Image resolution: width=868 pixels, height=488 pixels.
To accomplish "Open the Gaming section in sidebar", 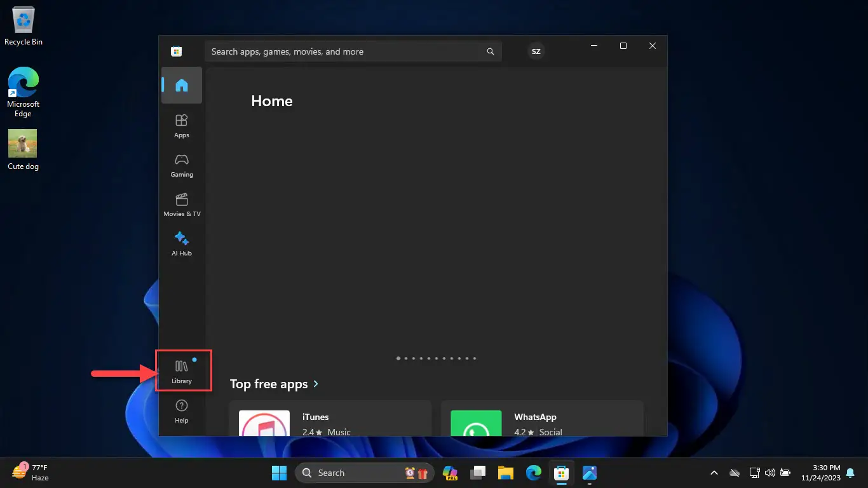I will click(182, 165).
